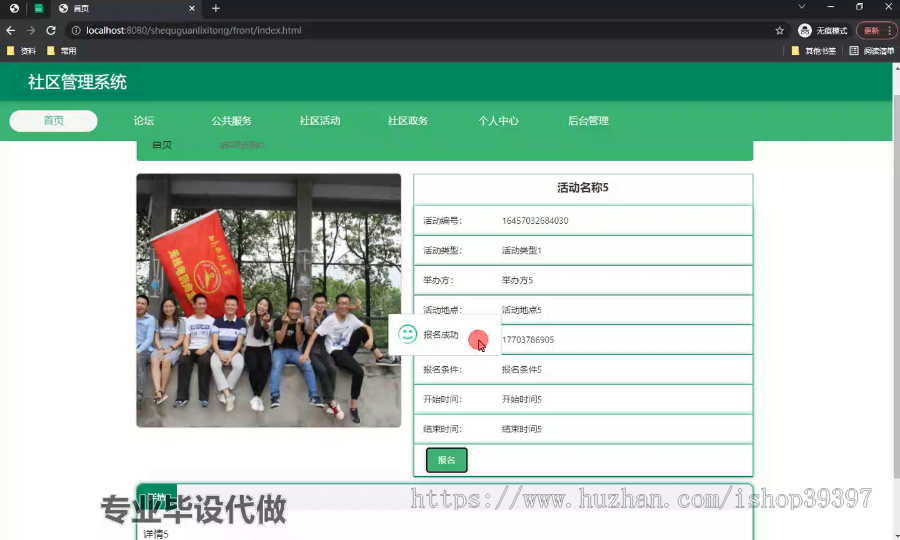This screenshot has width=900, height=540.
Task: Click the group activity photo
Action: point(269,300)
